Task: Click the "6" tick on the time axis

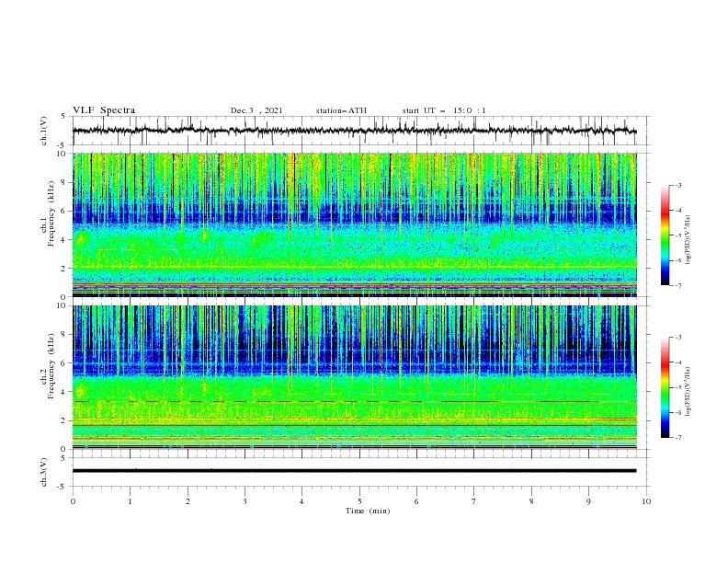Action: pos(416,501)
